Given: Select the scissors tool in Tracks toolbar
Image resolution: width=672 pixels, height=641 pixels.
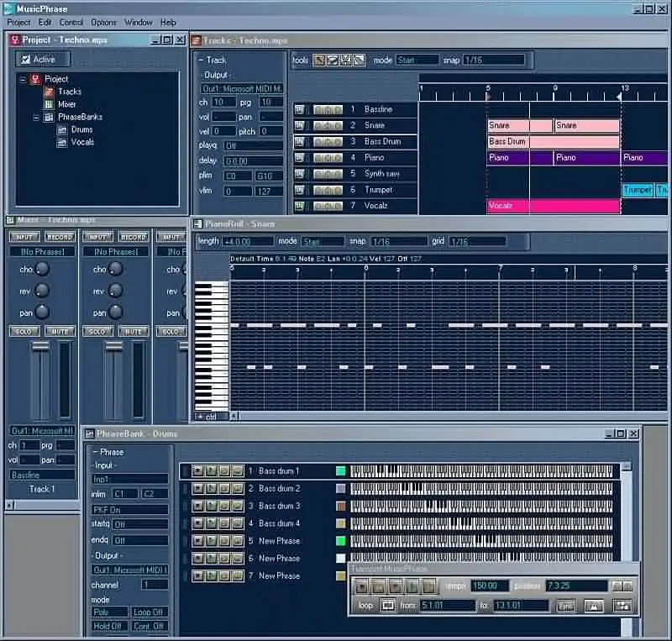Looking at the screenshot, I should [345, 60].
